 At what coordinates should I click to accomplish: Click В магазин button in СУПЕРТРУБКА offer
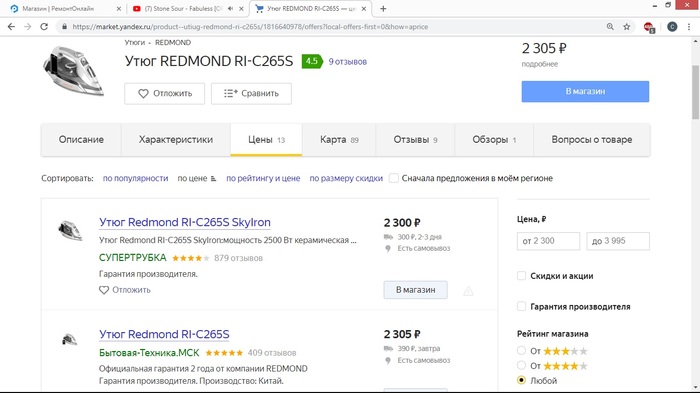tap(416, 290)
